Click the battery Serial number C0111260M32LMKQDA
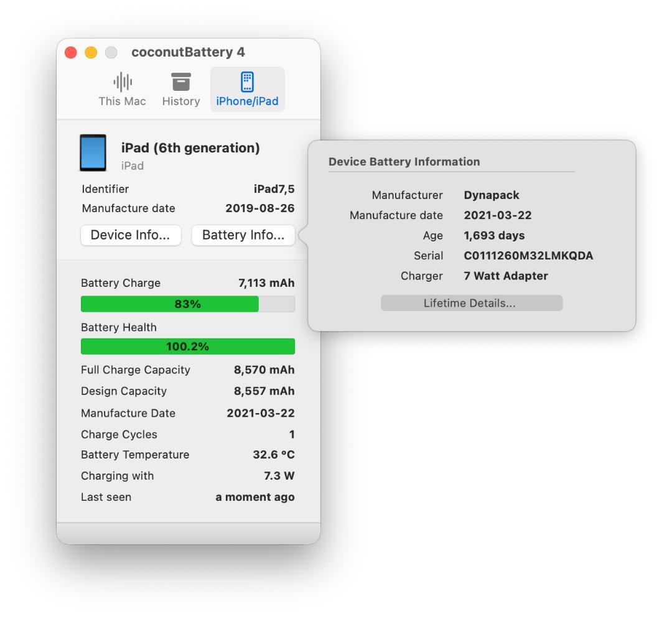The width and height of the screenshot is (672, 619). click(528, 256)
